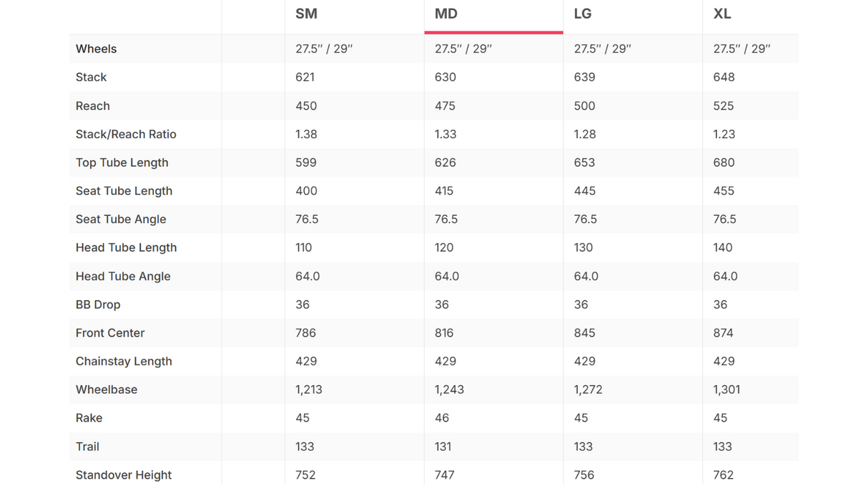Viewport: 868px width, 488px height.
Task: Select the MD size column header
Action: coord(446,14)
